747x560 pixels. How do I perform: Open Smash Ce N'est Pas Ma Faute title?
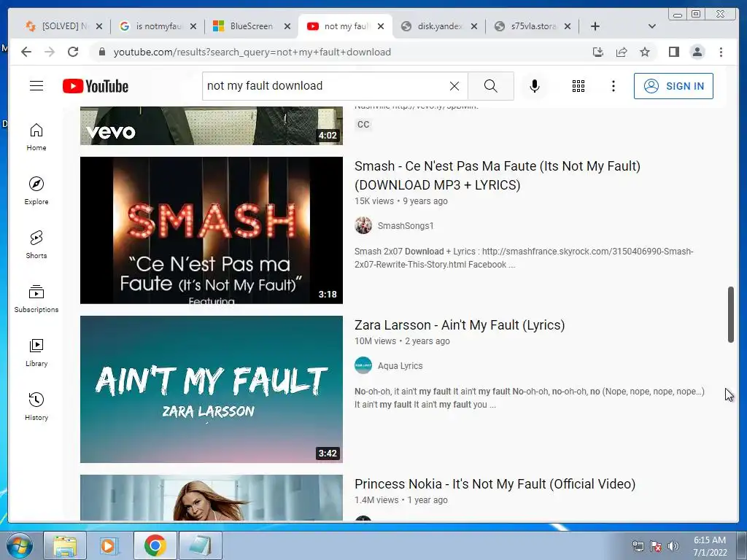[x=497, y=175]
